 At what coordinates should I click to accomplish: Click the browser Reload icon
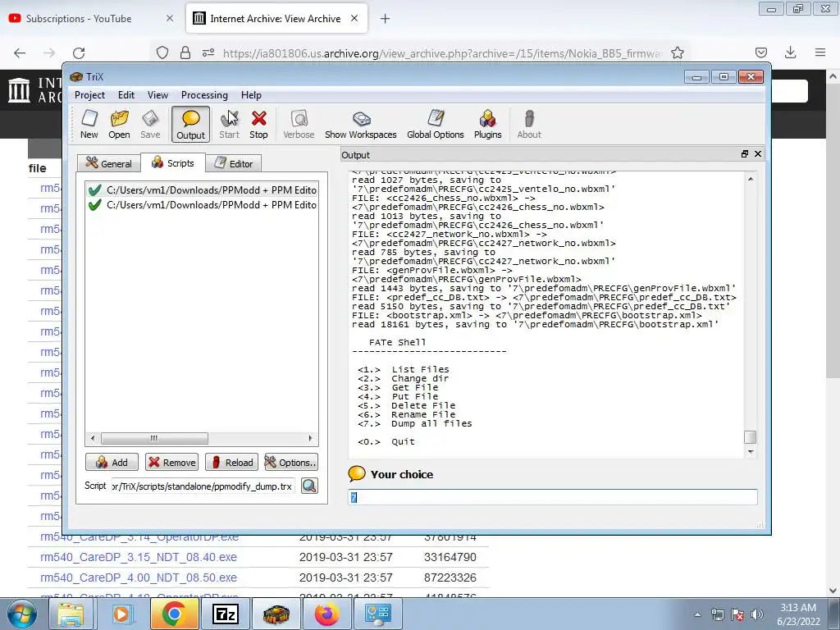tap(79, 52)
